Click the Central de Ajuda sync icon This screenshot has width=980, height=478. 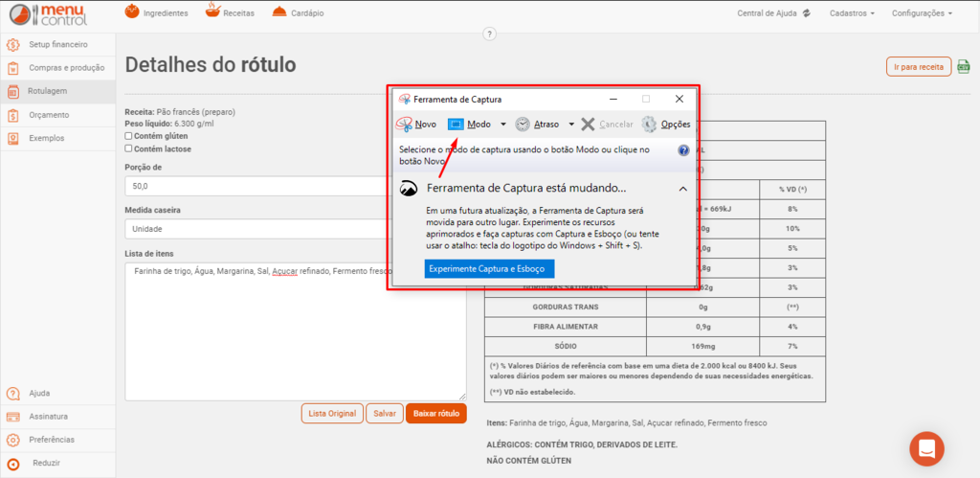pyautogui.click(x=807, y=13)
